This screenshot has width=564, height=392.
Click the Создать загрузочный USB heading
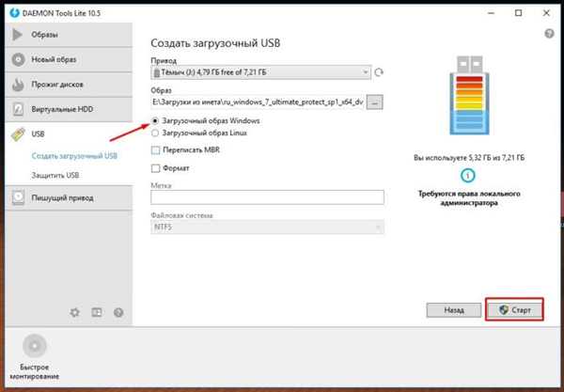215,43
